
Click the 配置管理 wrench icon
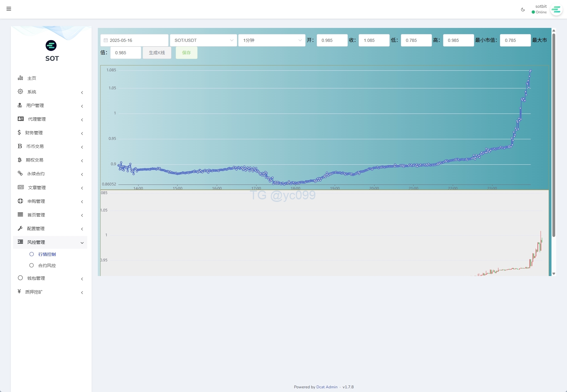pyautogui.click(x=20, y=228)
